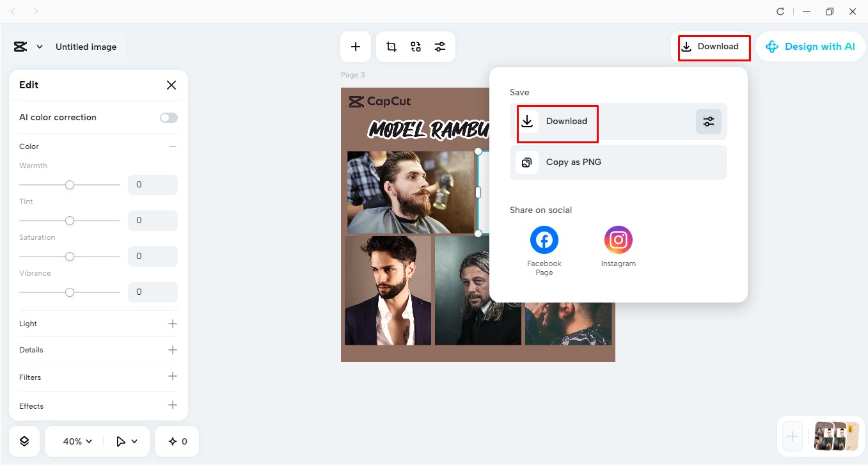This screenshot has height=465, width=868.
Task: Toggle AI color correction switch
Action: click(x=169, y=118)
